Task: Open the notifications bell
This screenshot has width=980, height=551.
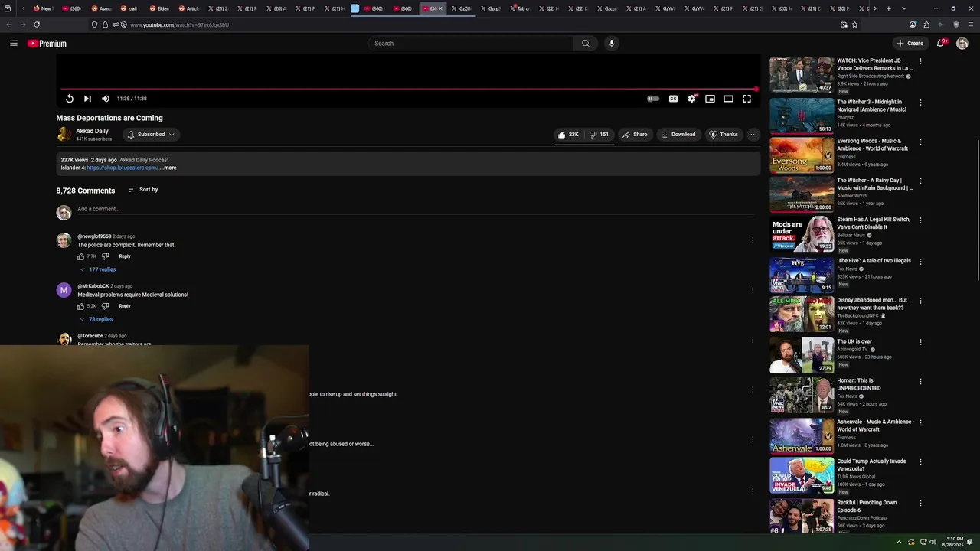Action: pos(941,44)
